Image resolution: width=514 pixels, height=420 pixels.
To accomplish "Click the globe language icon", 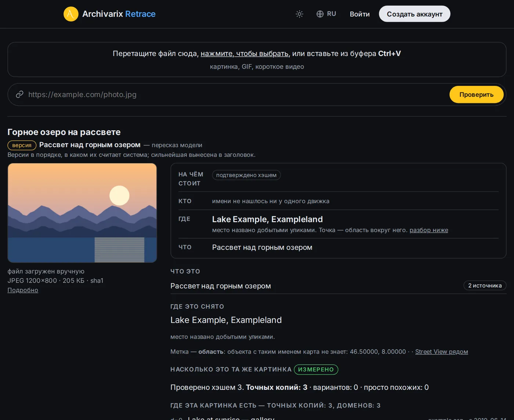I will pyautogui.click(x=320, y=14).
